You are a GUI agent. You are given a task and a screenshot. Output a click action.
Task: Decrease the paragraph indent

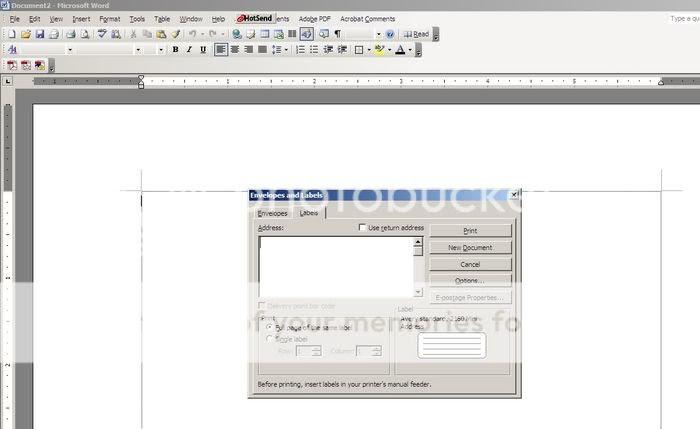328,50
